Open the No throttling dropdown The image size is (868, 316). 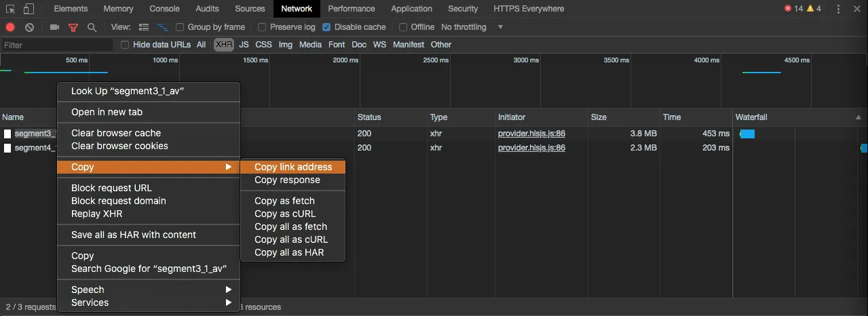(x=472, y=27)
